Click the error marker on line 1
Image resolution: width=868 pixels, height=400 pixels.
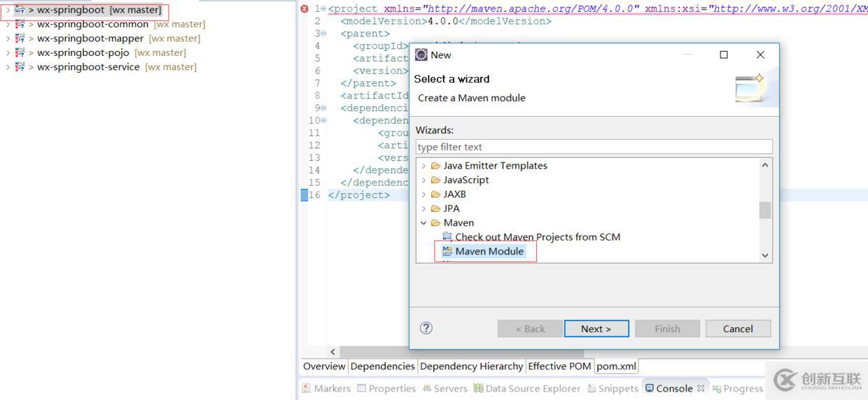point(304,8)
